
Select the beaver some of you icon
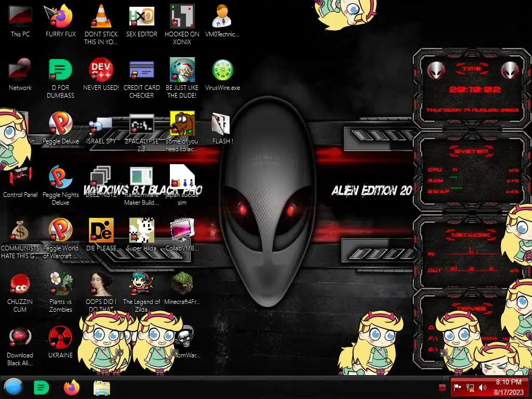coord(182,123)
